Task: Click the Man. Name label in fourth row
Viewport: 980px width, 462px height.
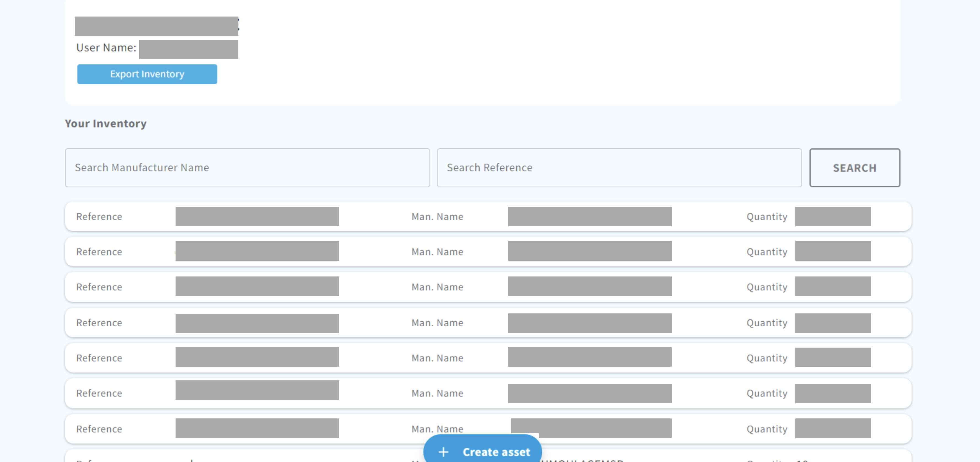Action: click(x=437, y=323)
